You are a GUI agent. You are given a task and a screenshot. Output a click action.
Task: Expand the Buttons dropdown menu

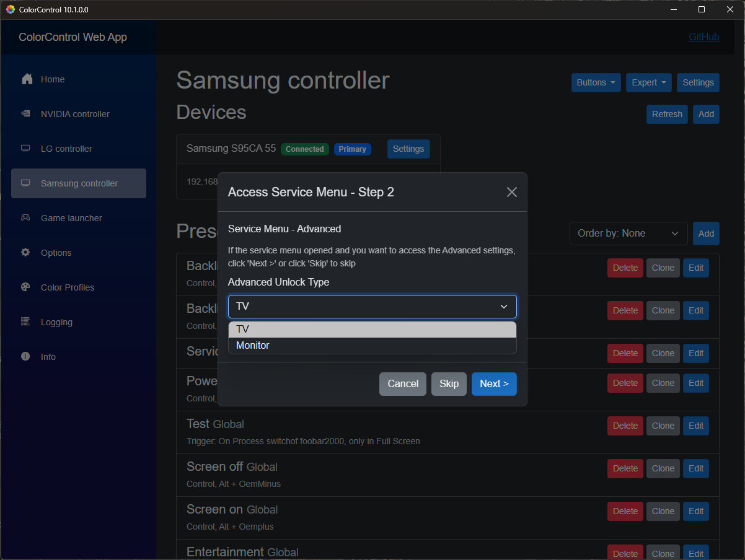pyautogui.click(x=596, y=82)
